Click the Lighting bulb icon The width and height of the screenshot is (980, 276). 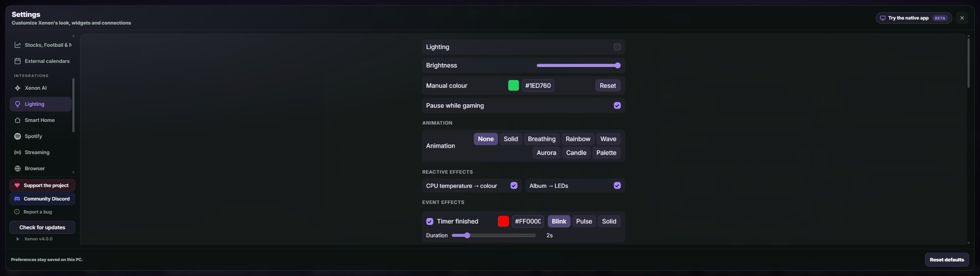[18, 104]
